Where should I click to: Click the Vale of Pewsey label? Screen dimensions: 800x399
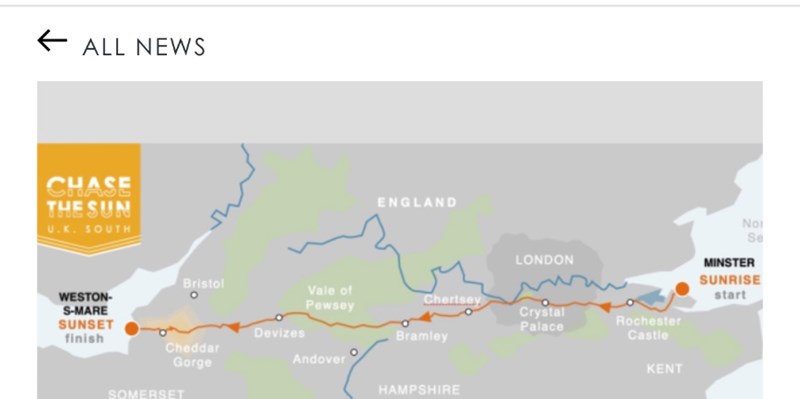(x=330, y=298)
